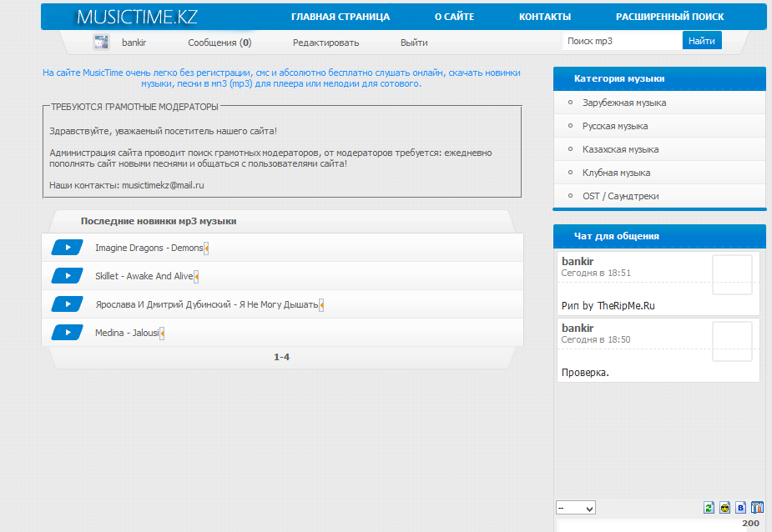Go to ГЛАВНАЯ СТРАНИЦА
This screenshot has height=532, width=772.
(341, 17)
